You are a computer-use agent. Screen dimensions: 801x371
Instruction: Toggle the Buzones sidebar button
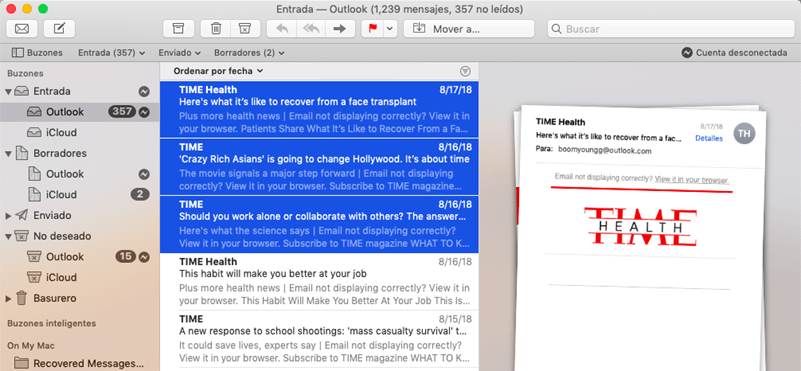[37, 53]
